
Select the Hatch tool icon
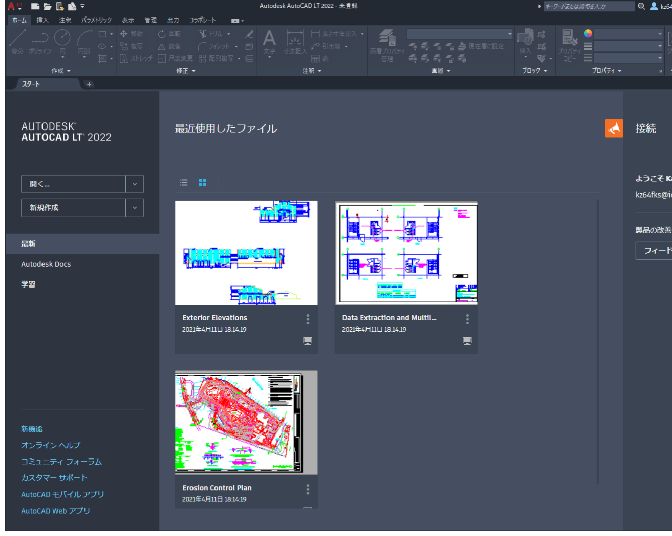pyautogui.click(x=102, y=58)
